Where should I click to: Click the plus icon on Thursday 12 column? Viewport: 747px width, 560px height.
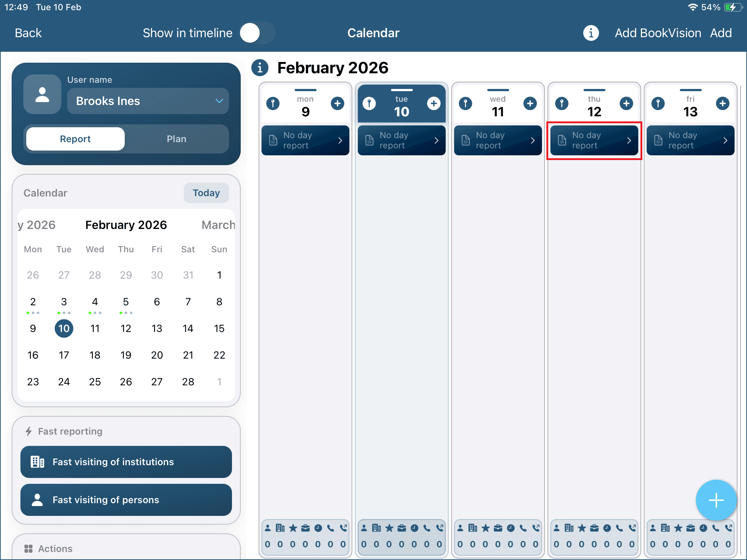(x=626, y=104)
